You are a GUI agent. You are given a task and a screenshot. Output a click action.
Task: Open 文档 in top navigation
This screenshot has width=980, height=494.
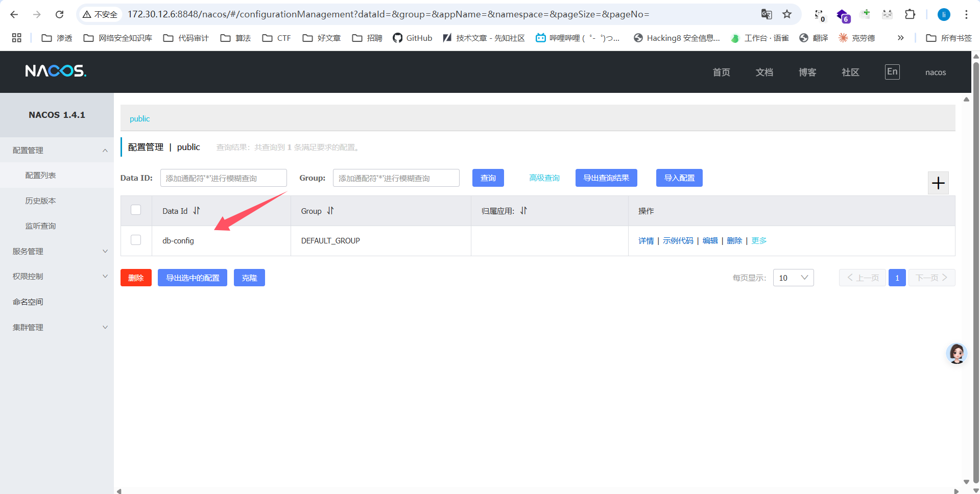tap(764, 72)
